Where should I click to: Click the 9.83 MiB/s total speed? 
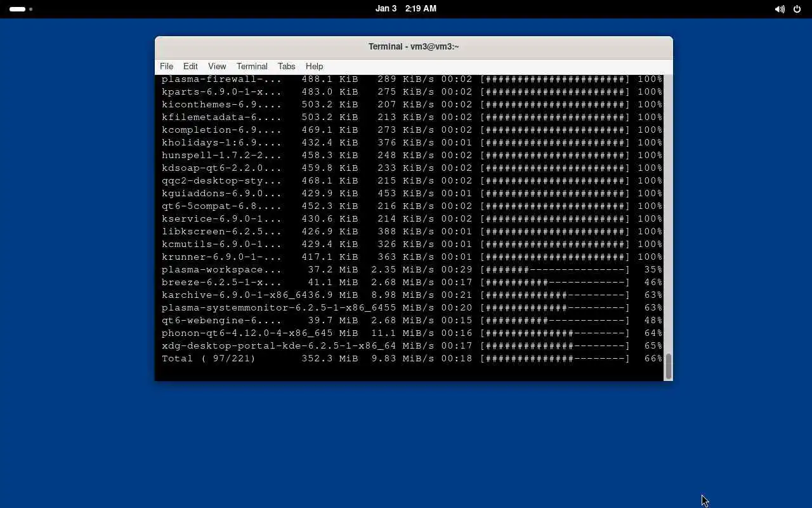coord(402,359)
